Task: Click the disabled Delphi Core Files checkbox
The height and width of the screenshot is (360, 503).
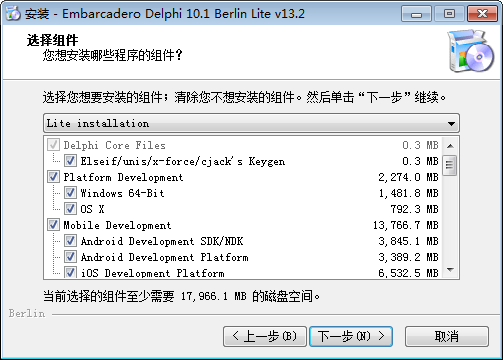Action: (x=53, y=145)
